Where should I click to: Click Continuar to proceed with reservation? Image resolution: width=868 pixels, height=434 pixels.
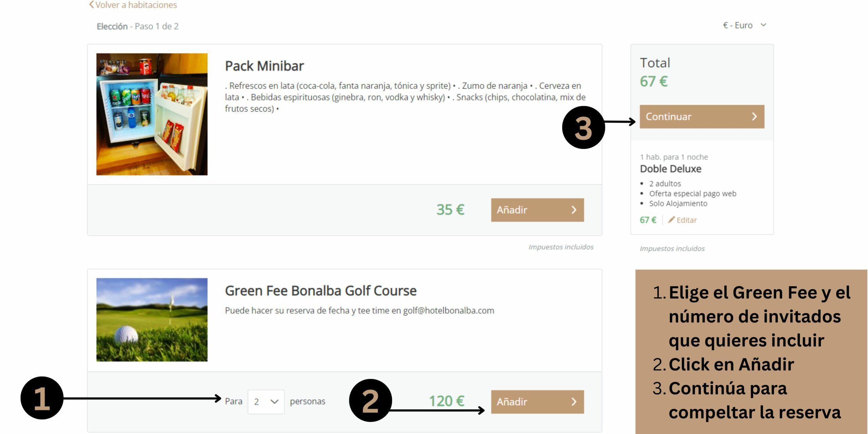702,117
